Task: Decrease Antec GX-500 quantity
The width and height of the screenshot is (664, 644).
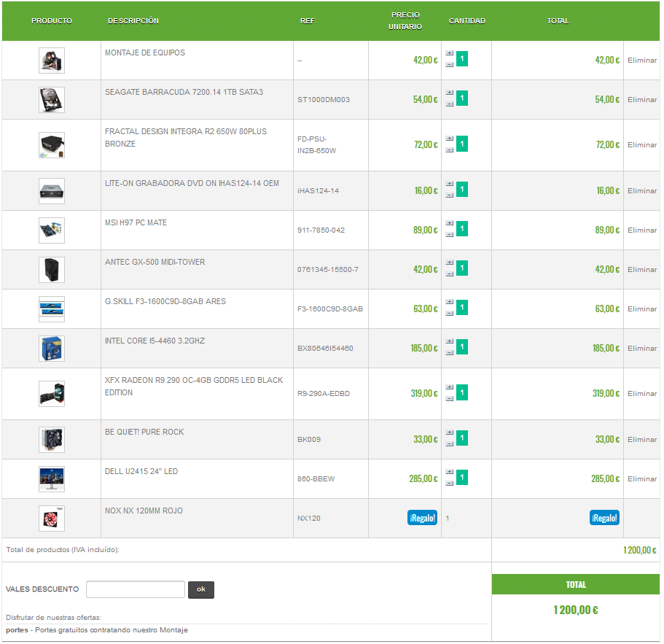Action: click(449, 273)
